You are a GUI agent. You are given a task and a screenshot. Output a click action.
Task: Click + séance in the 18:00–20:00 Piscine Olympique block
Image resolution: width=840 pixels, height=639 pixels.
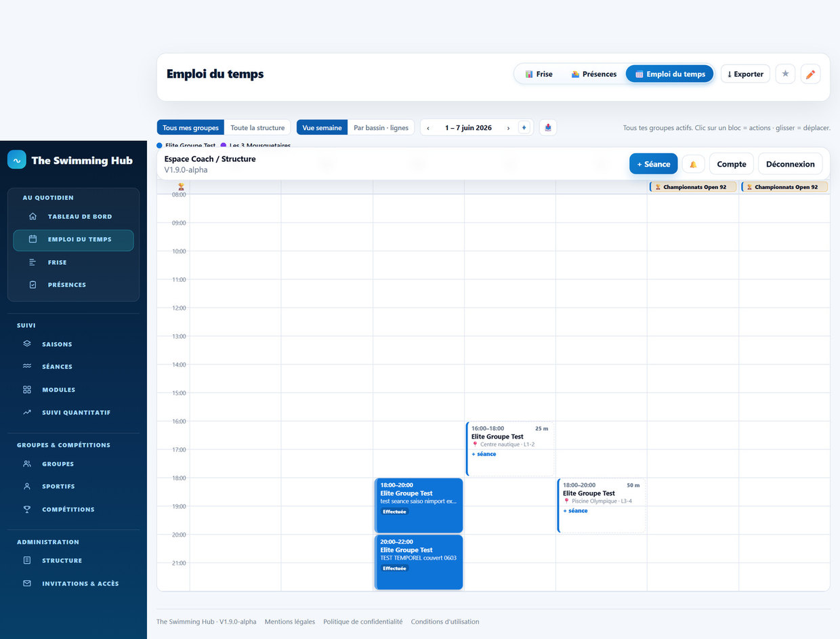click(575, 511)
